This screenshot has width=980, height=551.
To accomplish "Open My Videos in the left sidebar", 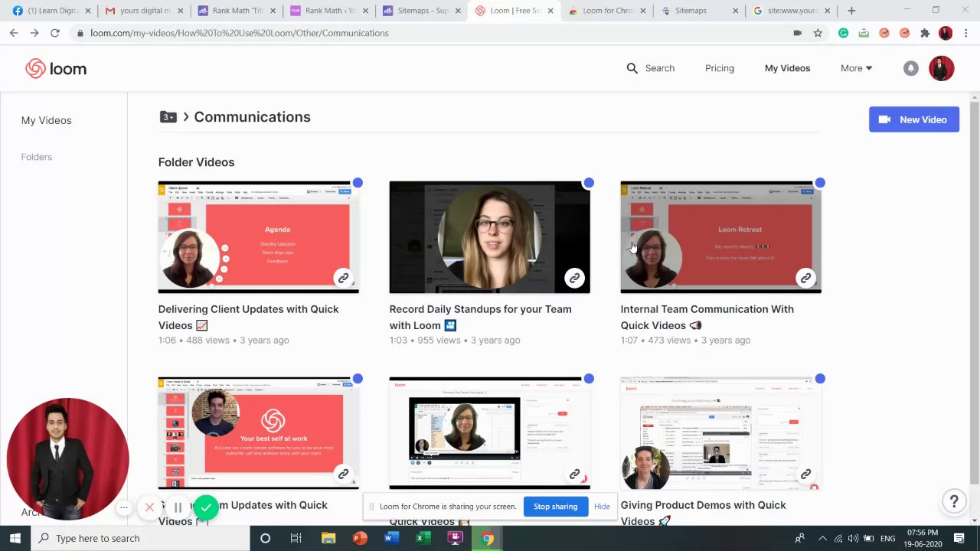I will [x=46, y=120].
